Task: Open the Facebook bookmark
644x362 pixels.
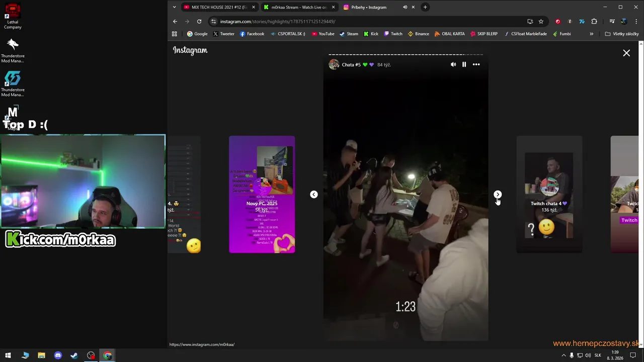Action: (252, 34)
